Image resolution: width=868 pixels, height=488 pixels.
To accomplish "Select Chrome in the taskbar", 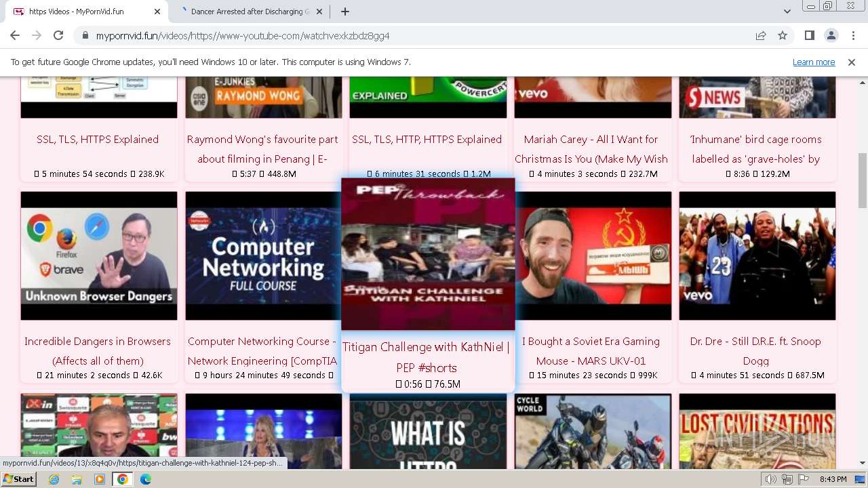I will [123, 479].
